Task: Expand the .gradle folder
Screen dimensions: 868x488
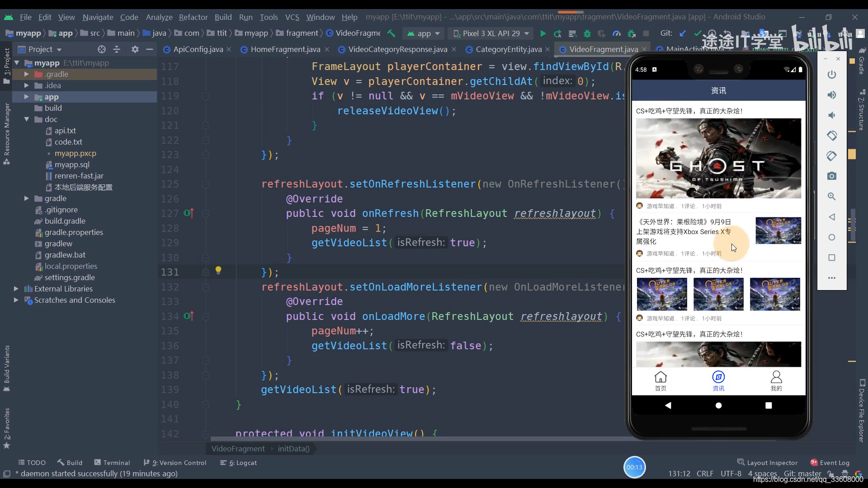Action: click(26, 74)
